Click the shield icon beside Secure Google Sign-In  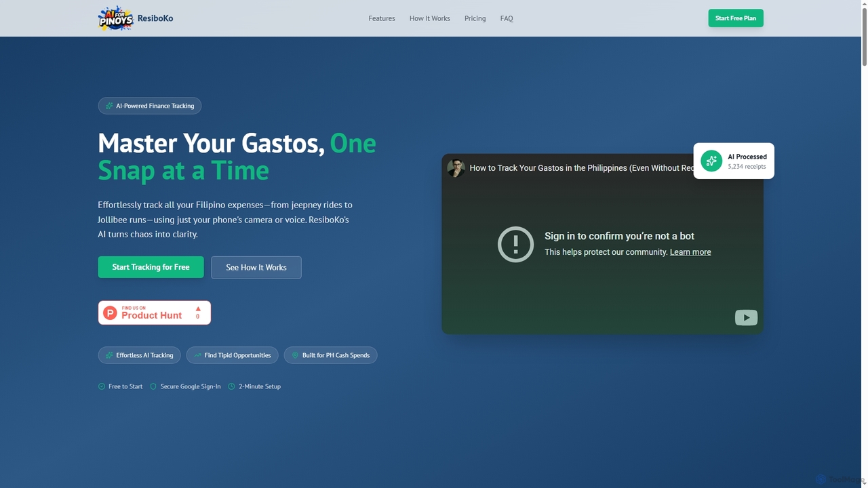point(153,386)
